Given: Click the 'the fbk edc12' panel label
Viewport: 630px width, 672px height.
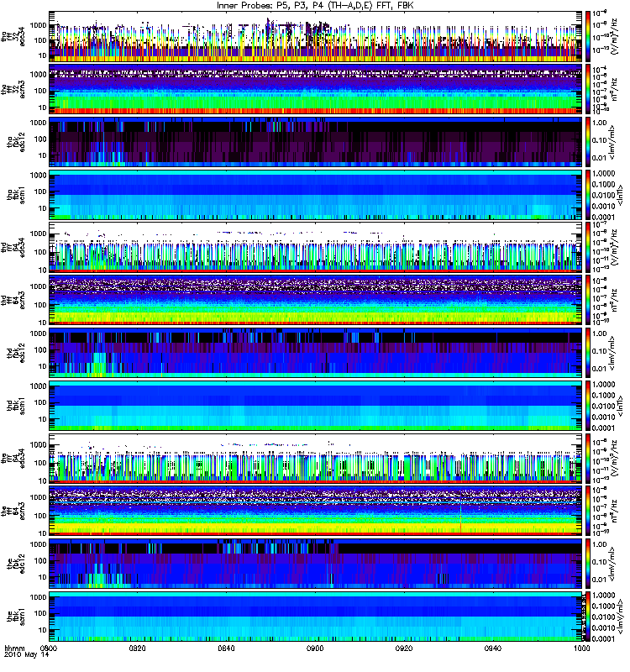Looking at the screenshot, I should [16, 564].
